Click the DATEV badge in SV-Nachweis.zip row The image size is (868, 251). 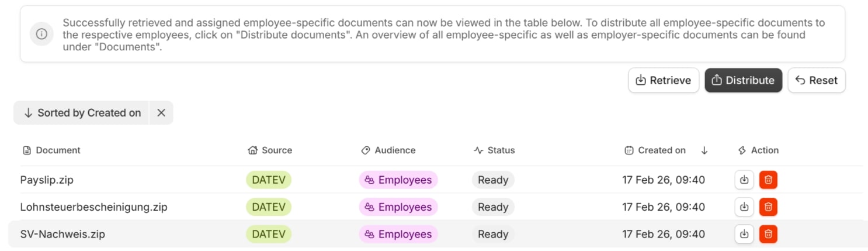coord(269,234)
